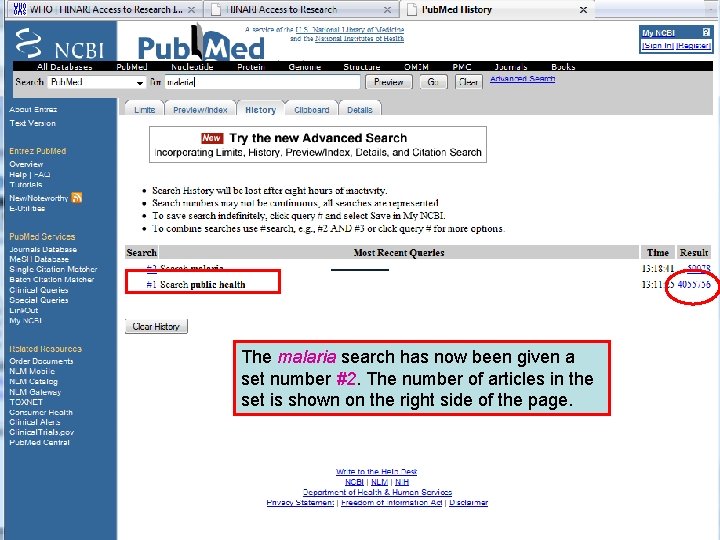Screen dimensions: 720x540
Task: Click Write to the Help Desk link
Action: pos(377,472)
